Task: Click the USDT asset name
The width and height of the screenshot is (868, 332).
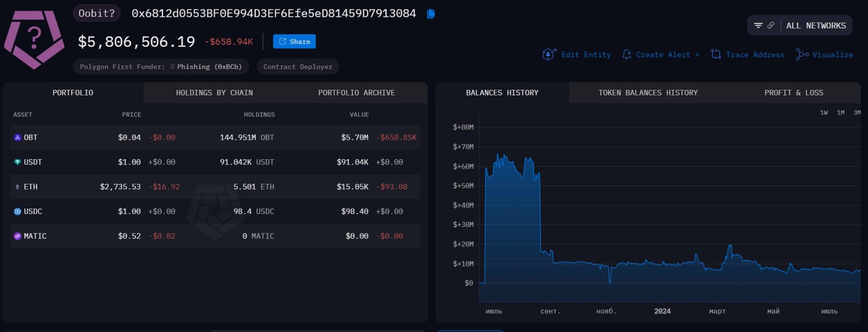Action: [x=33, y=162]
